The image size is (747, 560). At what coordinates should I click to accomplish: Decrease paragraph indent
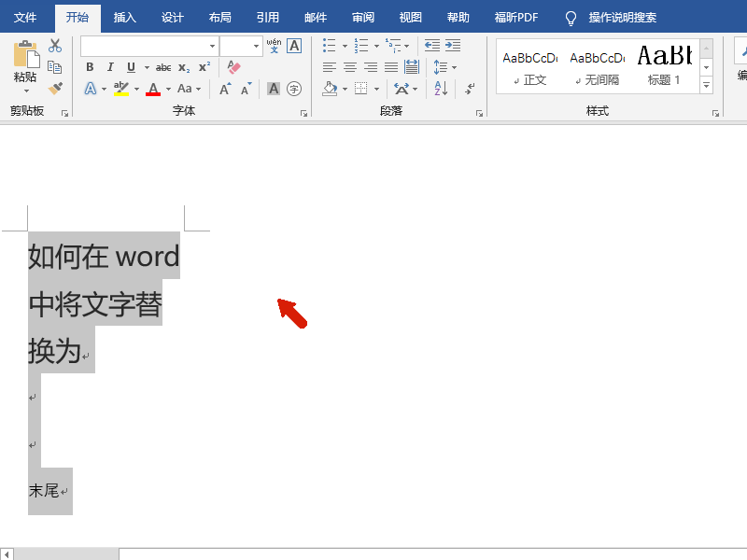[x=432, y=46]
